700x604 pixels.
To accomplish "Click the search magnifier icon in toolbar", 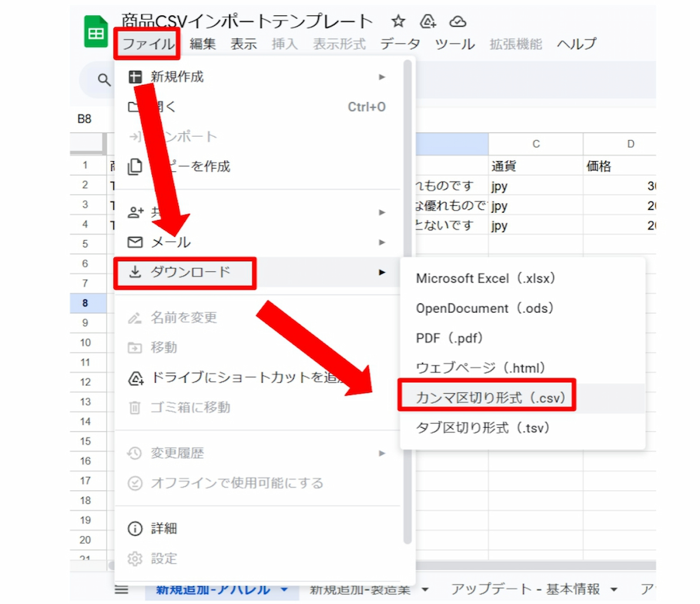I will [104, 80].
